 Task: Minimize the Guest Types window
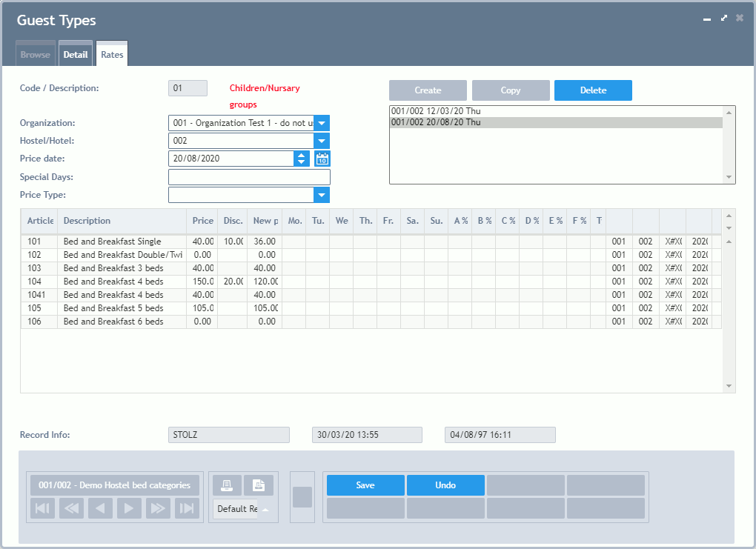tap(707, 19)
